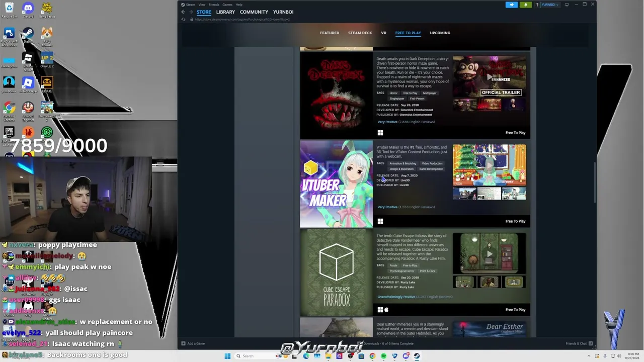
Task: Open the Chrome desktop shortcut
Action: coord(9,112)
